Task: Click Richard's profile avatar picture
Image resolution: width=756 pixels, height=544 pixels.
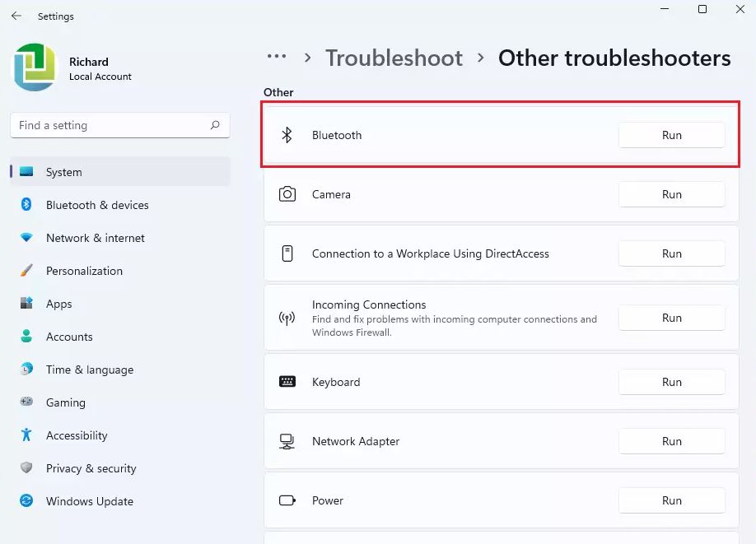Action: pos(34,68)
